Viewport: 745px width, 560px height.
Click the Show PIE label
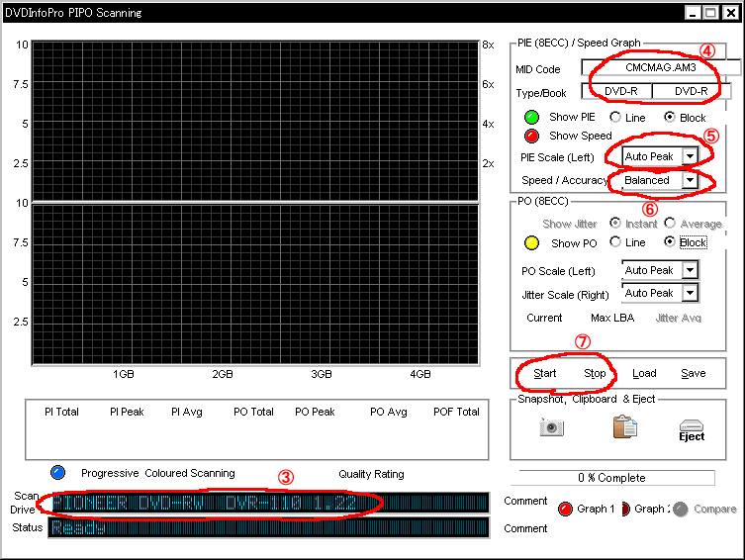click(x=572, y=117)
